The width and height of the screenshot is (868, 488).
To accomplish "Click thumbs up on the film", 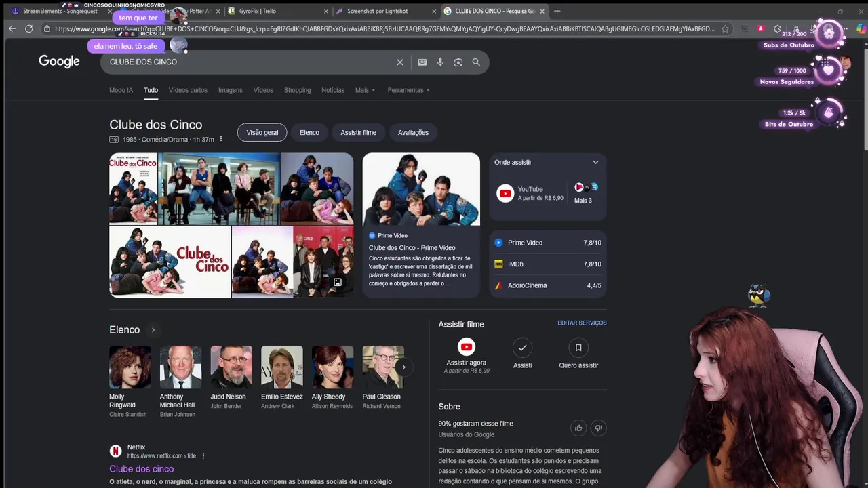I will [x=578, y=428].
